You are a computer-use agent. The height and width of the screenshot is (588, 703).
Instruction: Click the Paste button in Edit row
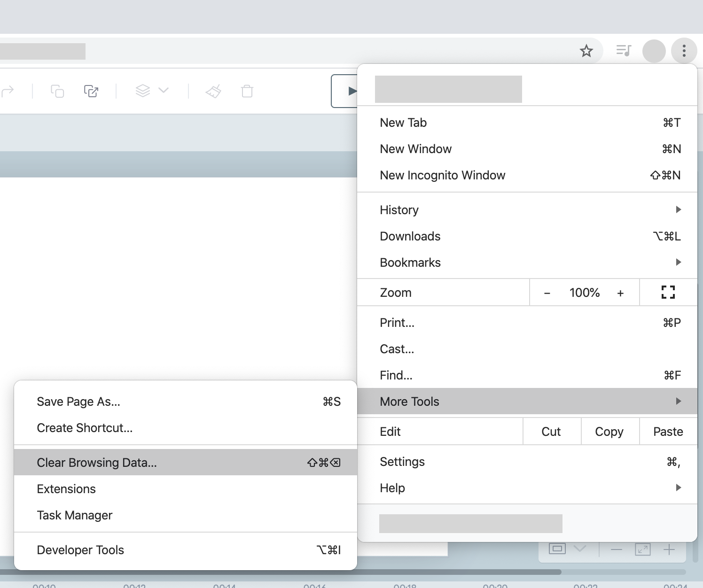(668, 432)
